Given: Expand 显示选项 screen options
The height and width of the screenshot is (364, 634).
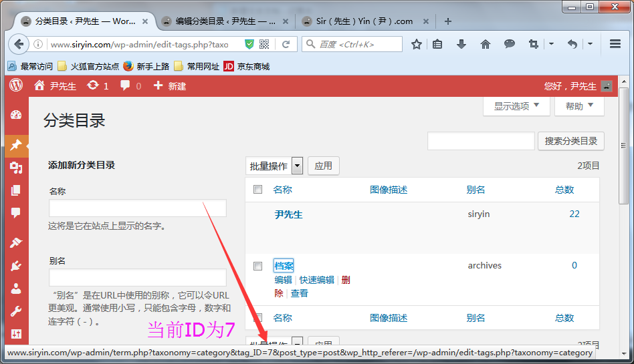Looking at the screenshot, I should (x=516, y=106).
